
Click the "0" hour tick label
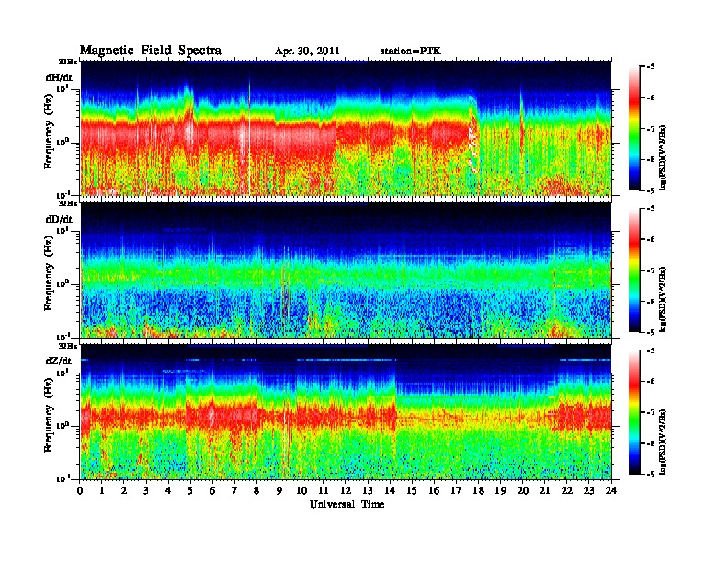pyautogui.click(x=80, y=491)
